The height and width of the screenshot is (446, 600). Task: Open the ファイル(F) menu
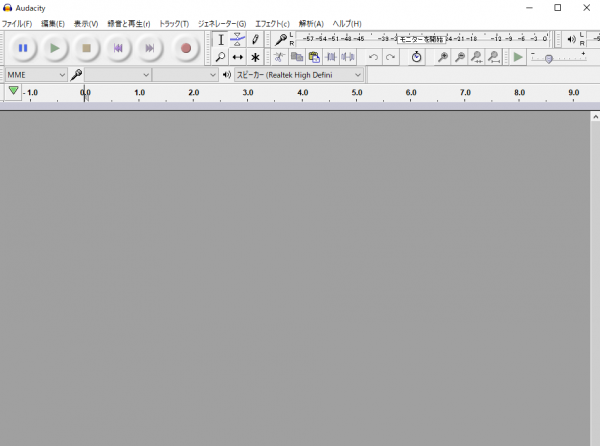[17, 23]
